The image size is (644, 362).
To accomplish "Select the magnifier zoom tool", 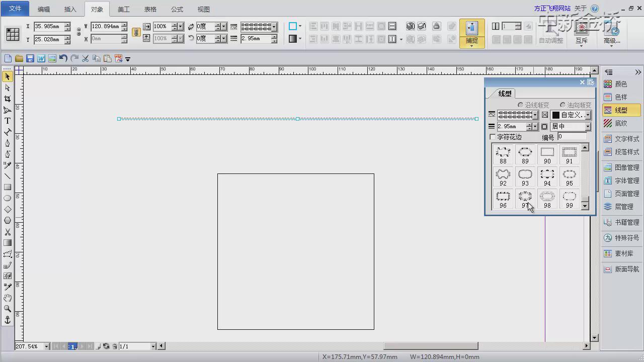I will tap(8, 309).
